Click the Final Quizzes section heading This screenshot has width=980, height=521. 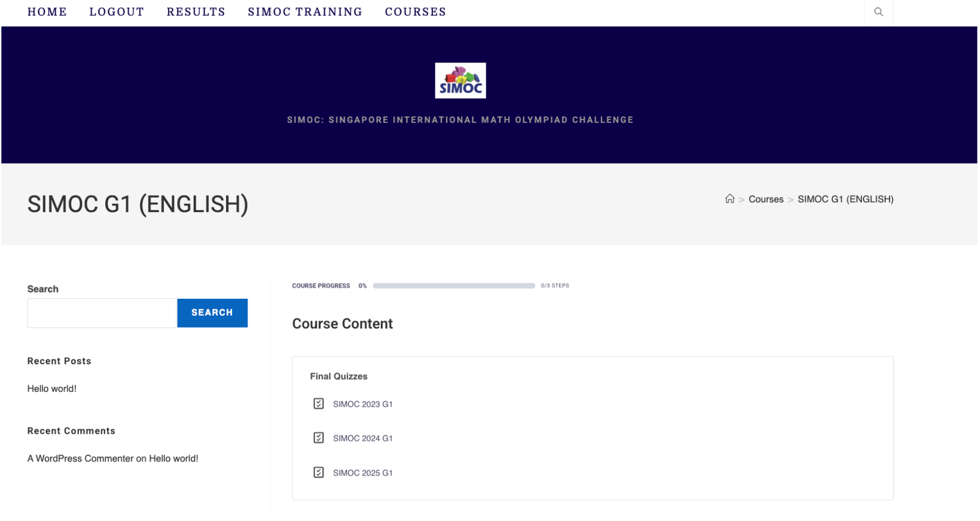point(339,377)
